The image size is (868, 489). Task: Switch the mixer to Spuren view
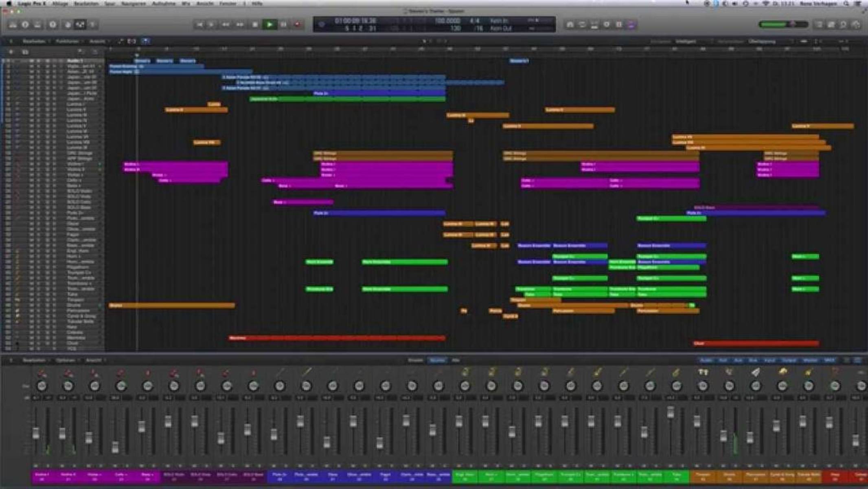[x=437, y=360]
